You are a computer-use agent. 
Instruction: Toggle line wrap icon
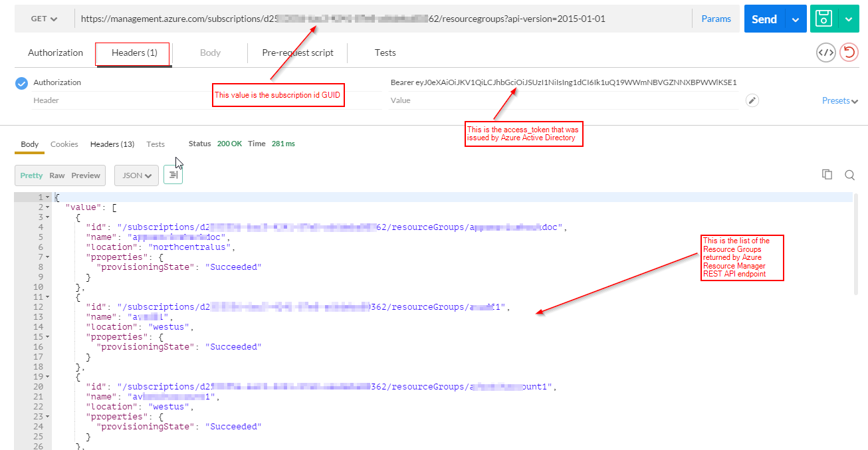[173, 175]
